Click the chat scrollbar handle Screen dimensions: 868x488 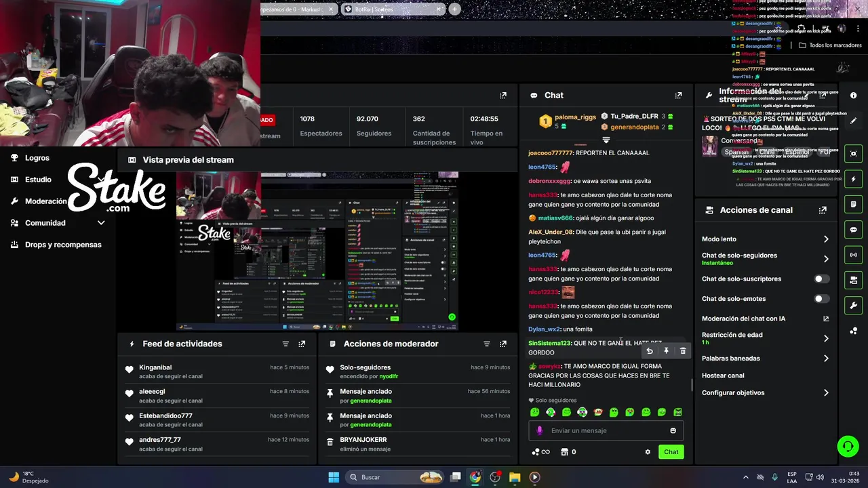692,385
